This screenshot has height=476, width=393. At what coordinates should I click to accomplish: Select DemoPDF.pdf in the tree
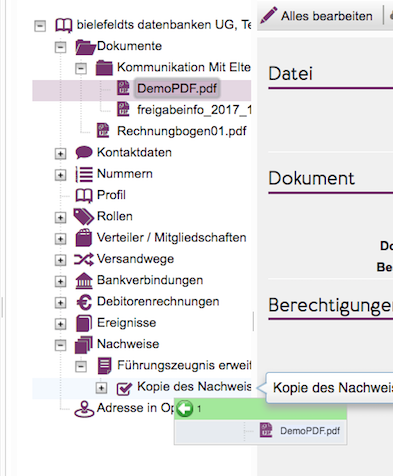tap(177, 89)
